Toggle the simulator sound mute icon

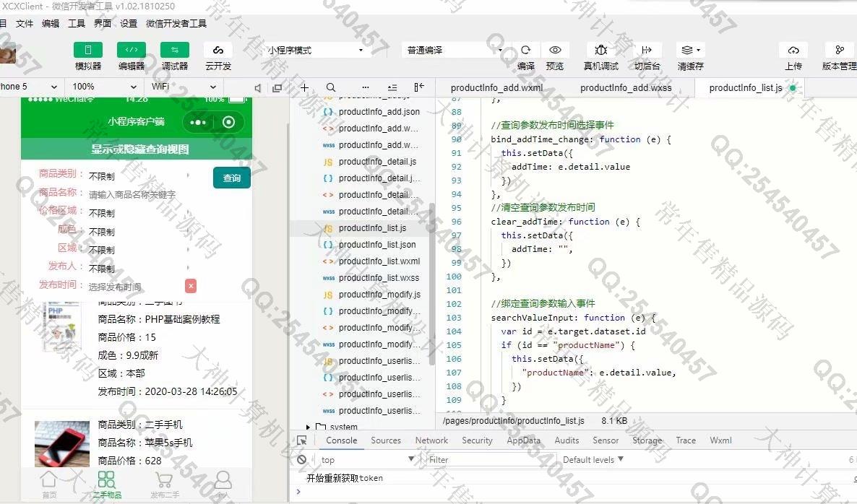(x=257, y=88)
